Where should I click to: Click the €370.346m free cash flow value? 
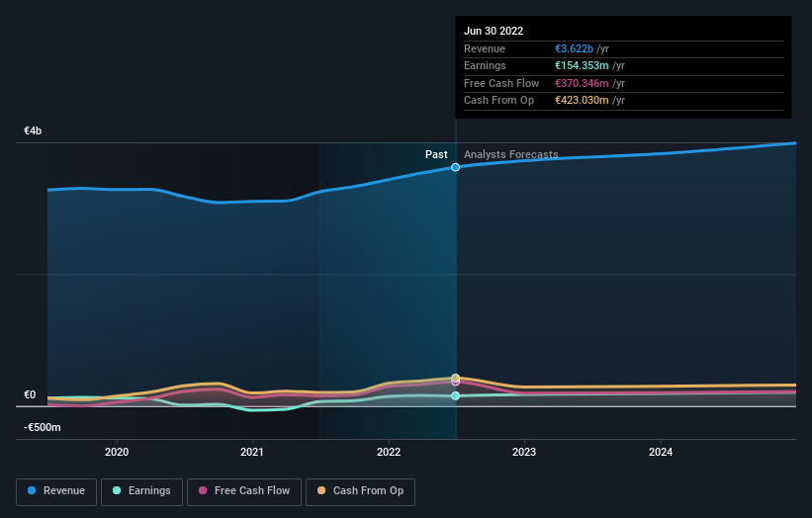coord(582,83)
